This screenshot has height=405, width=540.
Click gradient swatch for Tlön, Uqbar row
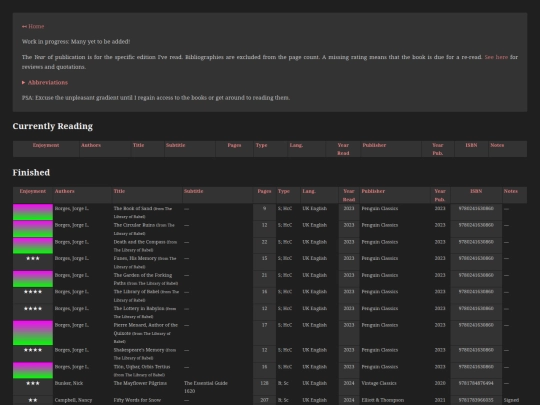point(33,370)
